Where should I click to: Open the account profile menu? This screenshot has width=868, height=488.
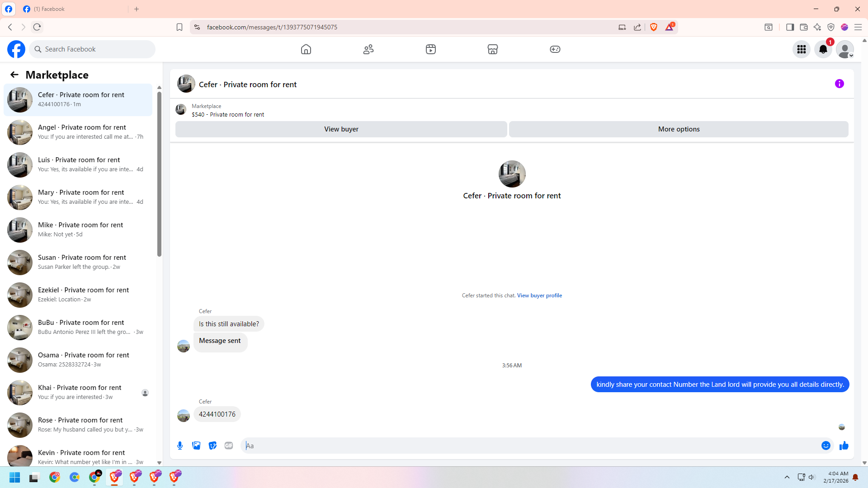click(845, 49)
